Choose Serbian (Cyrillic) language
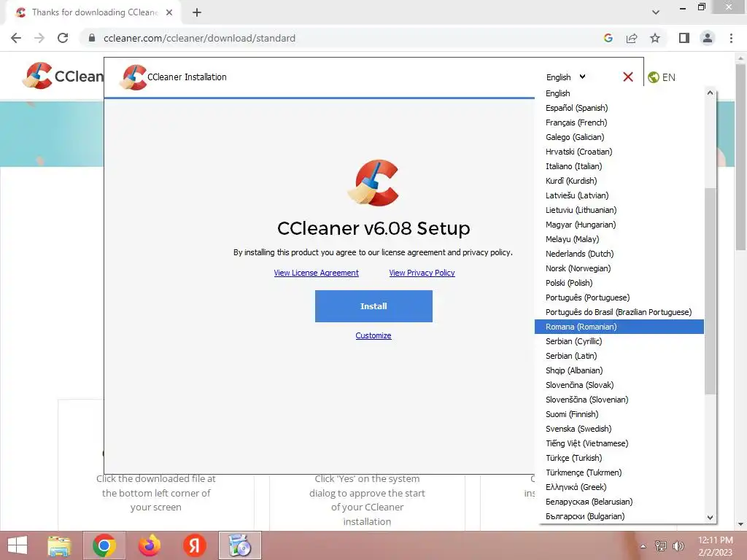Image resolution: width=747 pixels, height=560 pixels. coord(619,341)
